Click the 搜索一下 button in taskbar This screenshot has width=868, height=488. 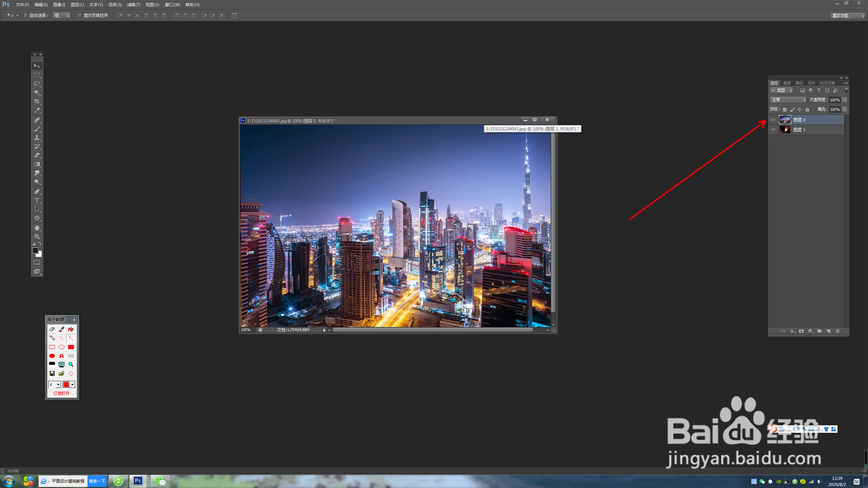pyautogui.click(x=97, y=481)
